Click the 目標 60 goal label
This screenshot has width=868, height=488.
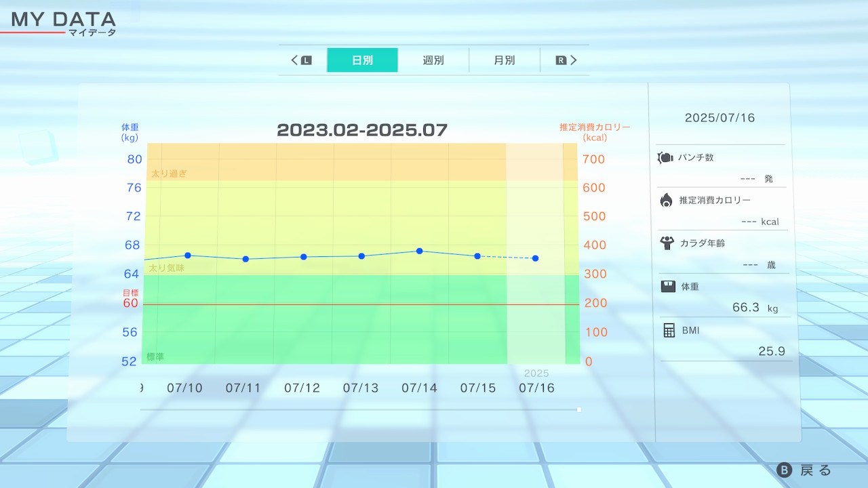(x=130, y=299)
